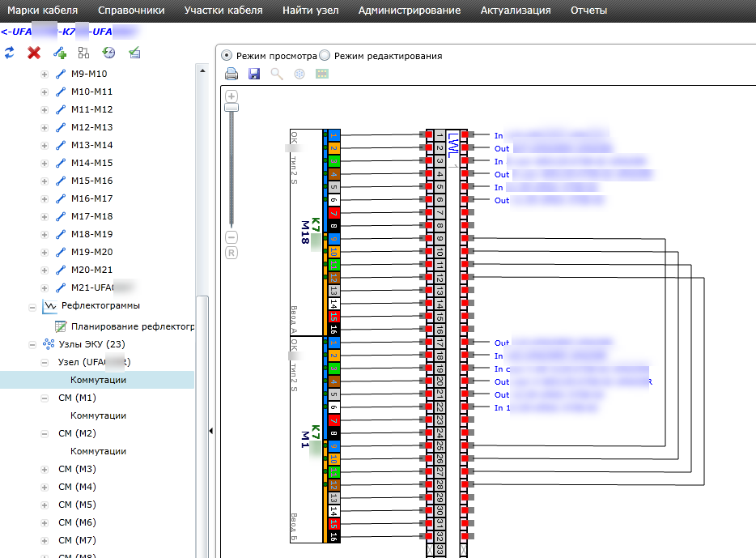Click the ЭКУ nodes cluster icon

(49, 344)
